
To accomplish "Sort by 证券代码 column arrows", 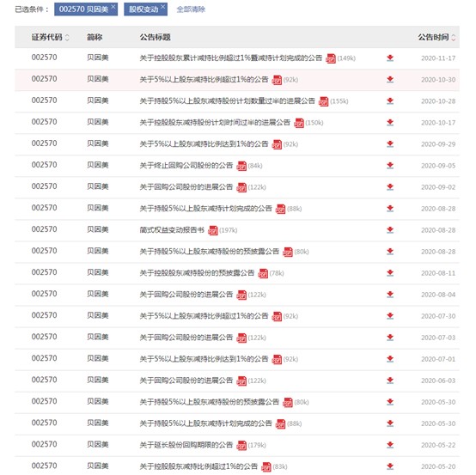I will [x=67, y=38].
